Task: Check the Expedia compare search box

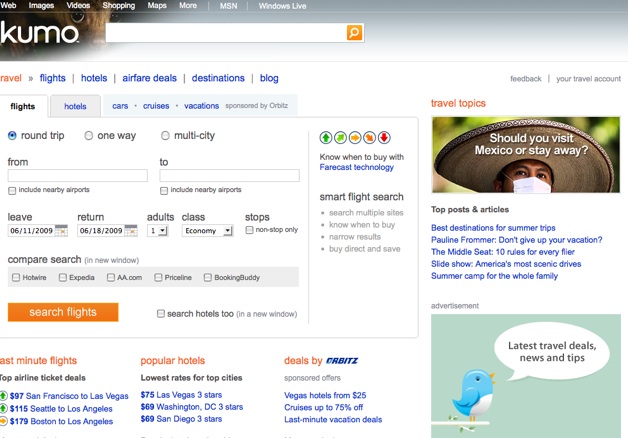Action: point(63,277)
